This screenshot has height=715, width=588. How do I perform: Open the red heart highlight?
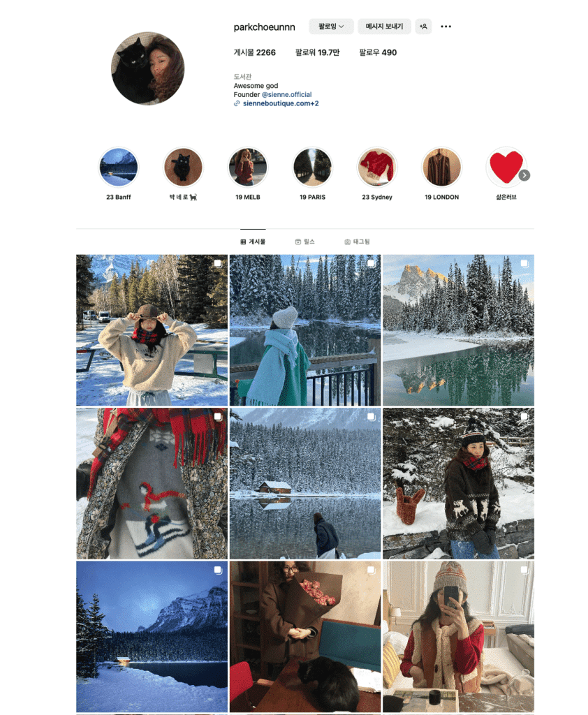click(x=506, y=168)
